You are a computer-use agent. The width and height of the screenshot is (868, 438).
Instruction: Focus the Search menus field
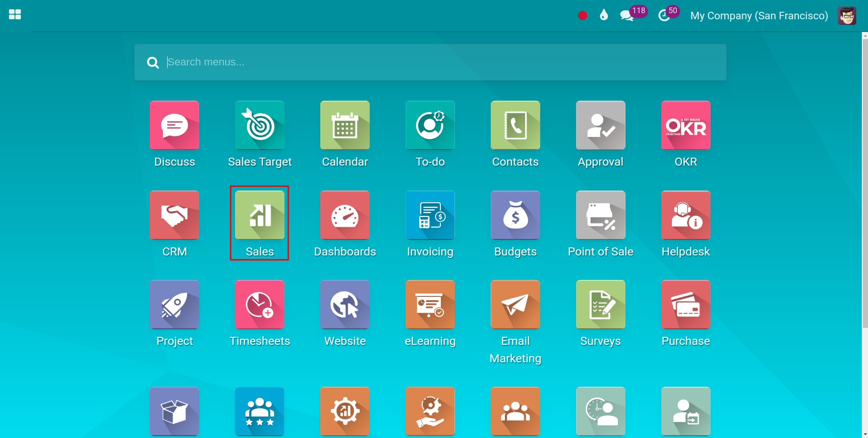tap(430, 62)
